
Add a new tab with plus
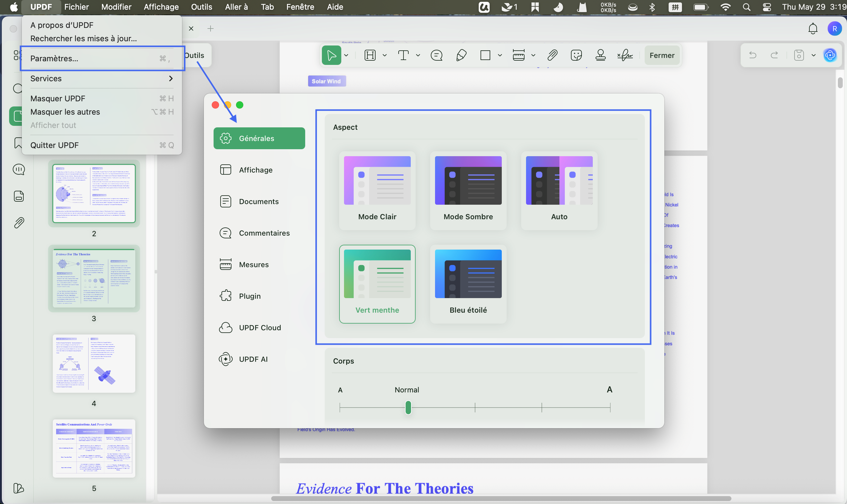tap(210, 29)
